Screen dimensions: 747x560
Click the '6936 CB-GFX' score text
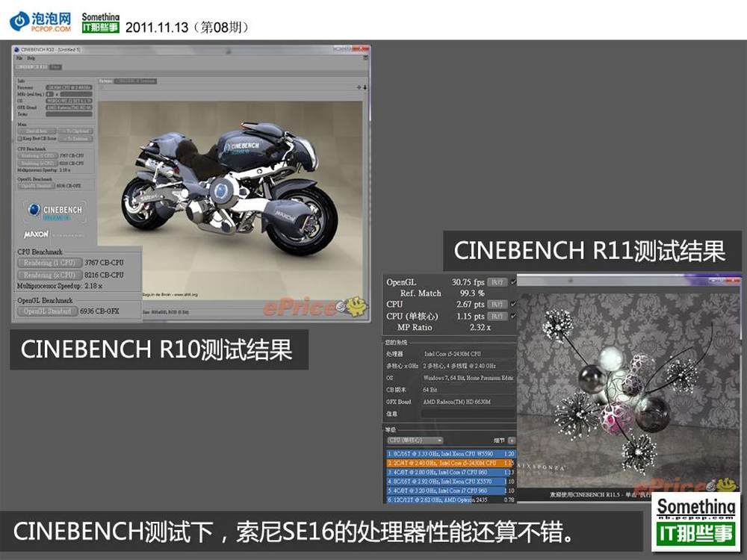click(99, 311)
